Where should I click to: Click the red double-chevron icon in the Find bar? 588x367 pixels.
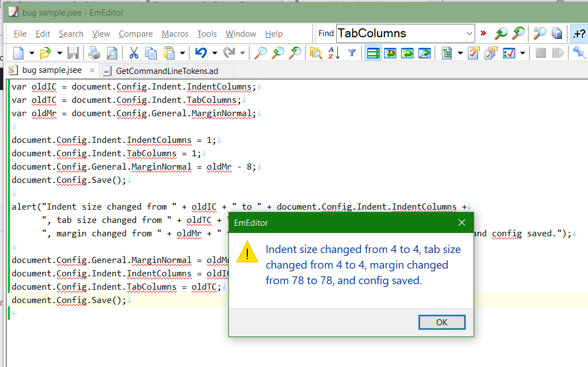pyautogui.click(x=484, y=33)
